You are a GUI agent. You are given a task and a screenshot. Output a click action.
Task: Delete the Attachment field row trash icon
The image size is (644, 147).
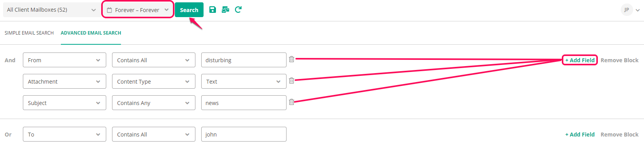[x=292, y=80]
